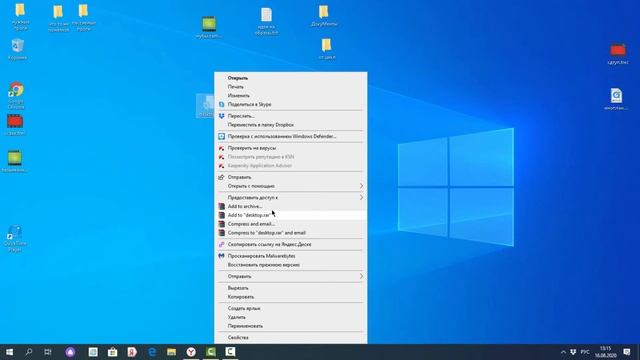Choose Открыть in the context menu
The width and height of the screenshot is (640, 360).
pyautogui.click(x=291, y=78)
